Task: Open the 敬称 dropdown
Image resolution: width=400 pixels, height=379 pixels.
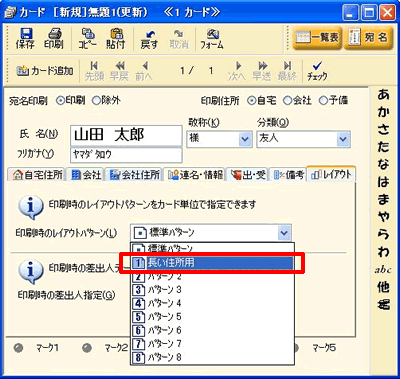Action: (246, 139)
